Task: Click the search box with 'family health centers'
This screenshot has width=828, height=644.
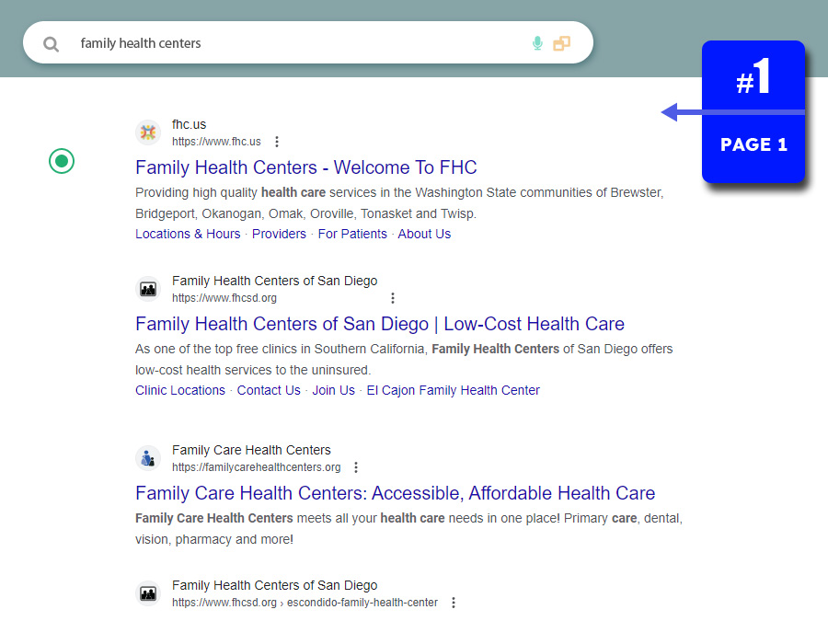Action: pyautogui.click(x=308, y=42)
